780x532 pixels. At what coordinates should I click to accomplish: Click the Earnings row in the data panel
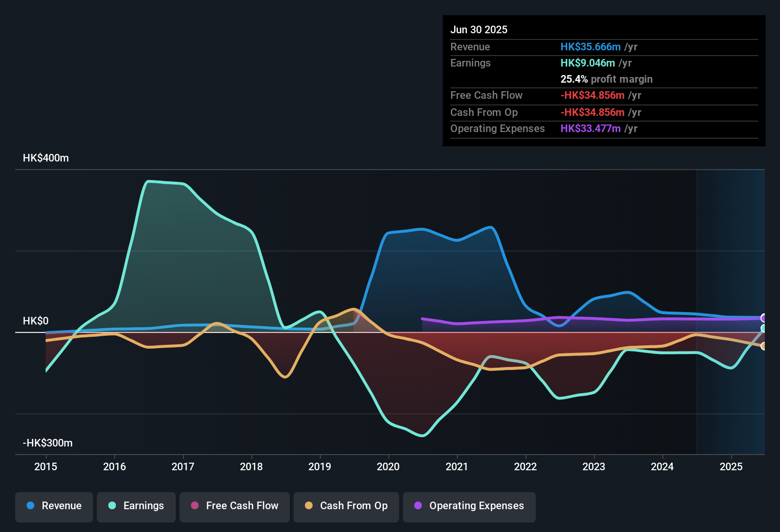(x=470, y=63)
